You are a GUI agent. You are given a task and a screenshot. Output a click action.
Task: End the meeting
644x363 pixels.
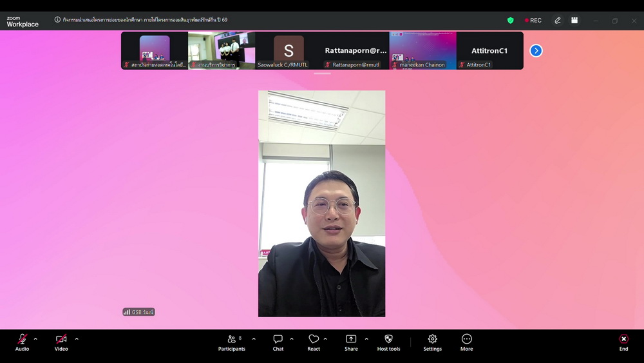pos(623,342)
